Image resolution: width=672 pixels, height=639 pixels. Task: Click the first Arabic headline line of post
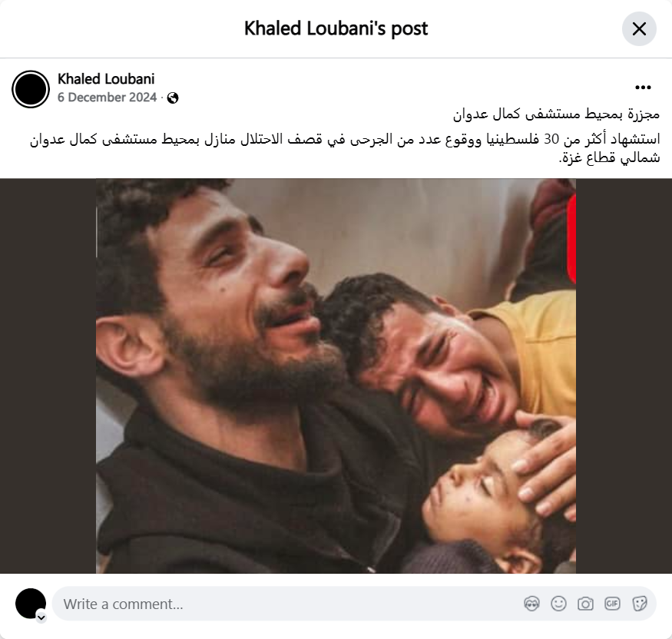(x=556, y=114)
